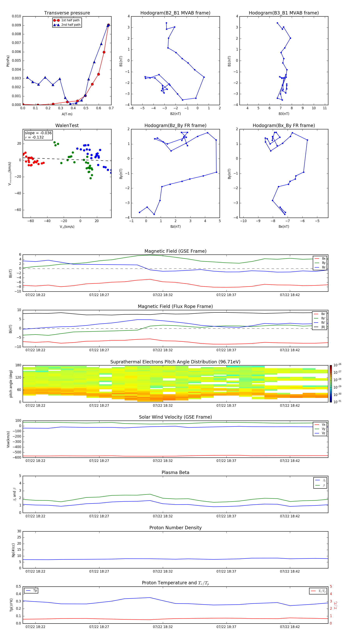Click the '10^-31' colorbar tick label

(x=337, y=402)
